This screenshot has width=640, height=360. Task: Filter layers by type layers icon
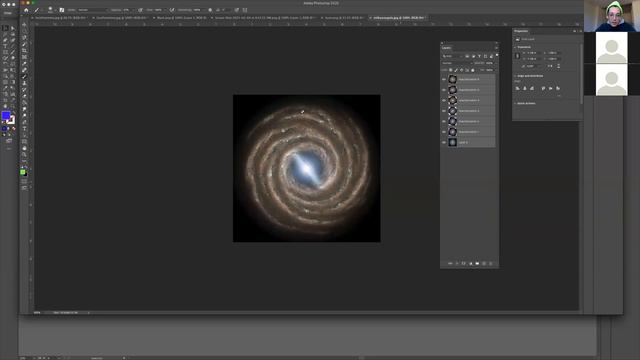(x=479, y=56)
